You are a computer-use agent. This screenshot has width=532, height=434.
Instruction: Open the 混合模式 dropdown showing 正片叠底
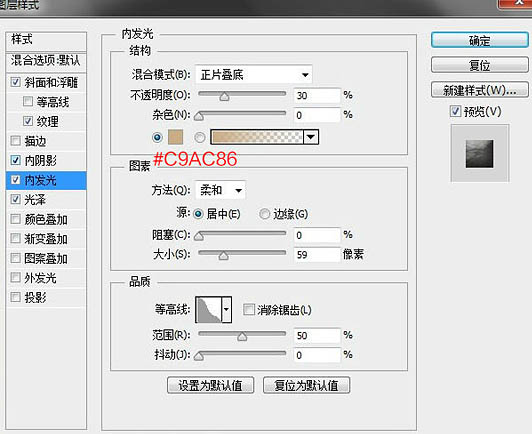253,75
